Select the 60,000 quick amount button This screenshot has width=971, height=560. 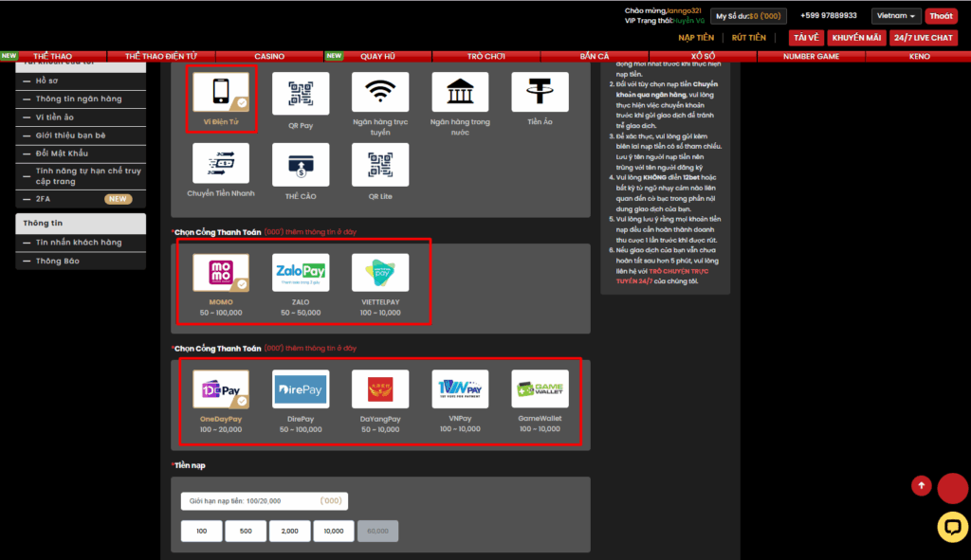point(377,531)
